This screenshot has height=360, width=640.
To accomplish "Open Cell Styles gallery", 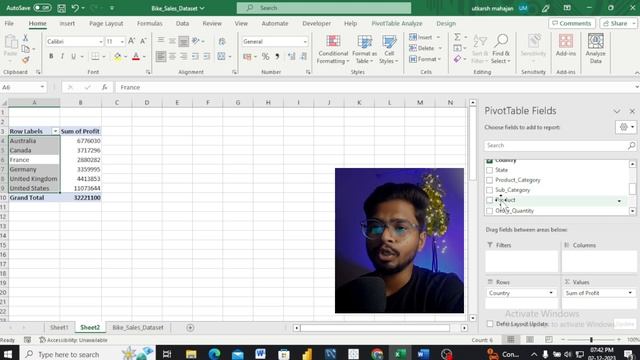I will pyautogui.click(x=389, y=49).
